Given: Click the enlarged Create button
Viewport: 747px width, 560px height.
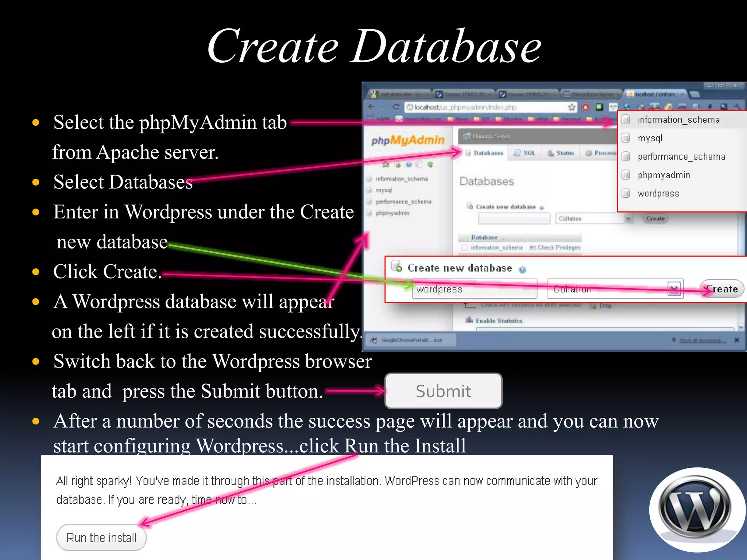Looking at the screenshot, I should 722,289.
